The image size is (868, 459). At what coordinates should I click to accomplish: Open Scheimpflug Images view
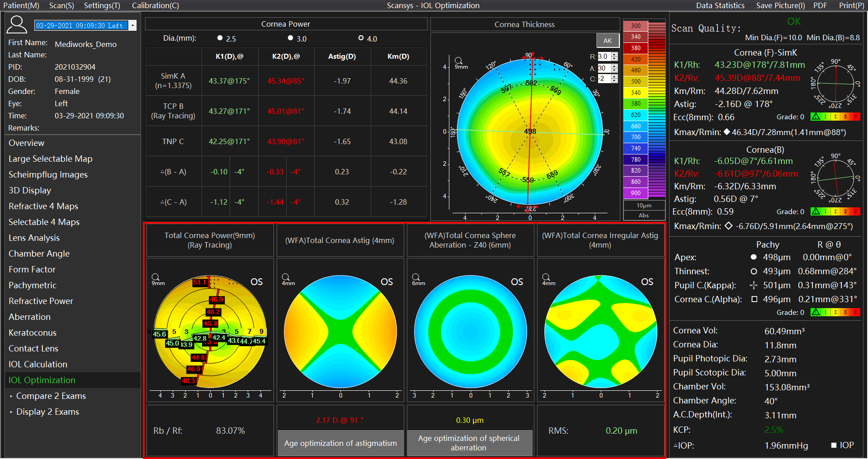tap(73, 174)
